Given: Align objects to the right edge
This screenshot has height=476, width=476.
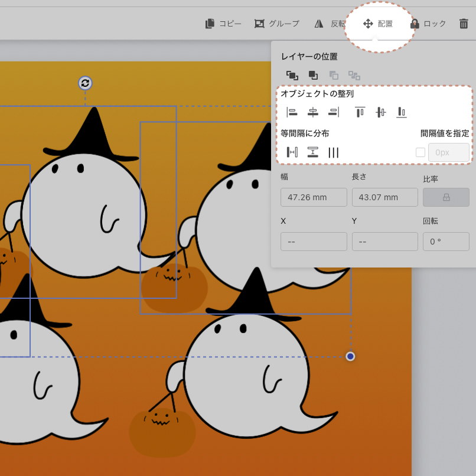Looking at the screenshot, I should tap(334, 112).
